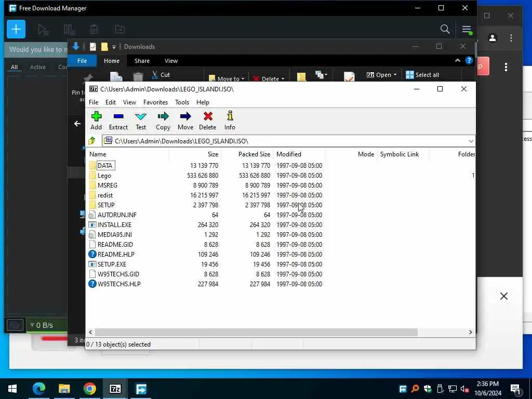Viewport: 532px width, 399px height.
Task: Go up one folder level in 7-Zip
Action: pyautogui.click(x=92, y=141)
